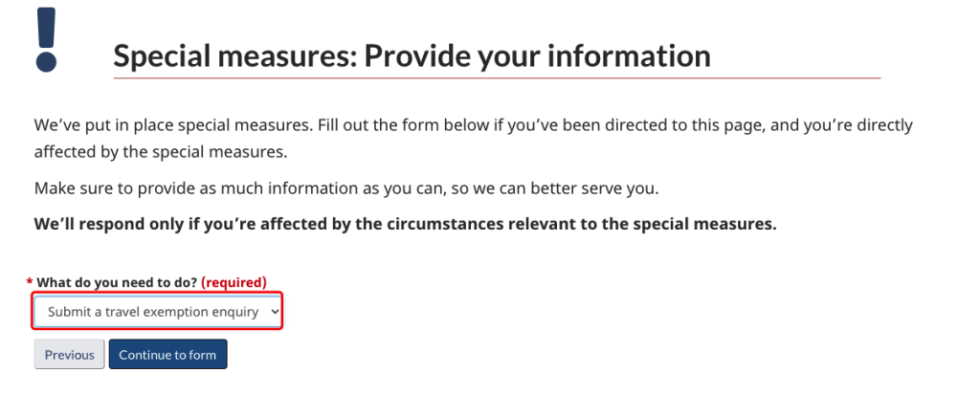Image resolution: width=980 pixels, height=395 pixels.
Task: Click the Continue to form button
Action: click(x=167, y=355)
